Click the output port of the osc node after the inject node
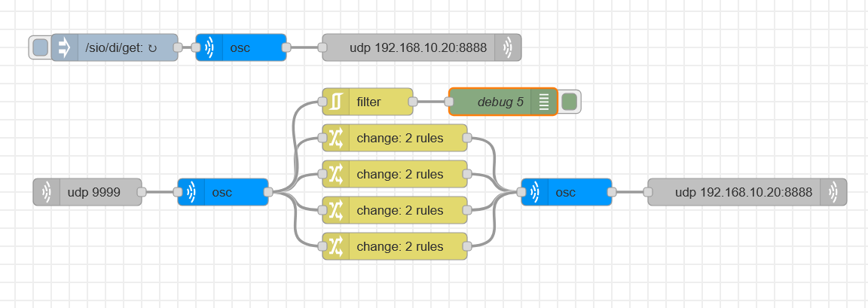Viewport: 868px width, 308px height. tap(286, 47)
